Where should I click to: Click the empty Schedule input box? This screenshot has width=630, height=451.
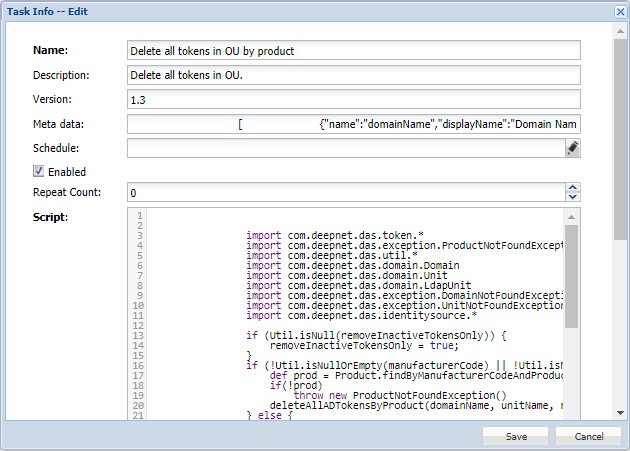pos(344,148)
